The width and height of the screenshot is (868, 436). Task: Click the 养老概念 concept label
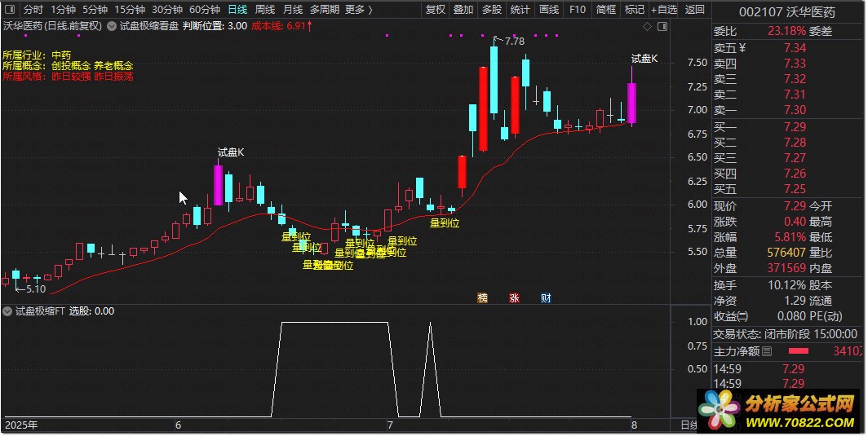[x=113, y=66]
